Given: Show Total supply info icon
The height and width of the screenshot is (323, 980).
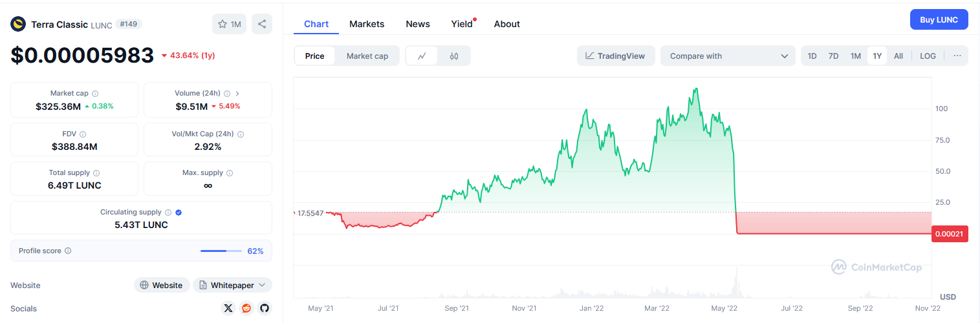Looking at the screenshot, I should 96,173.
